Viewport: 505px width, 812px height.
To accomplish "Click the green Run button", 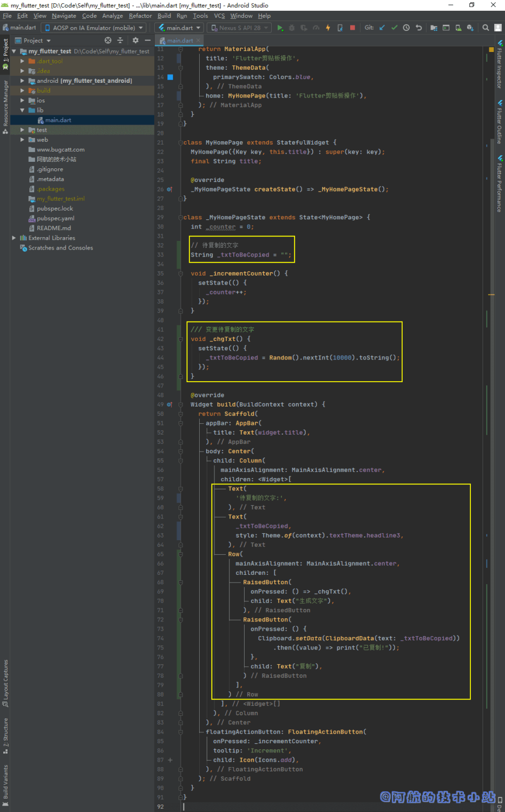I will 280,28.
